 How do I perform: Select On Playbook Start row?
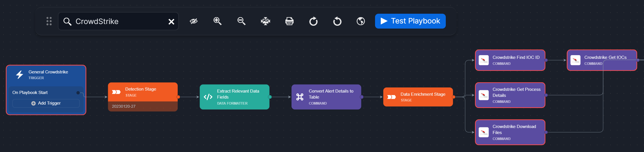[x=46, y=93]
